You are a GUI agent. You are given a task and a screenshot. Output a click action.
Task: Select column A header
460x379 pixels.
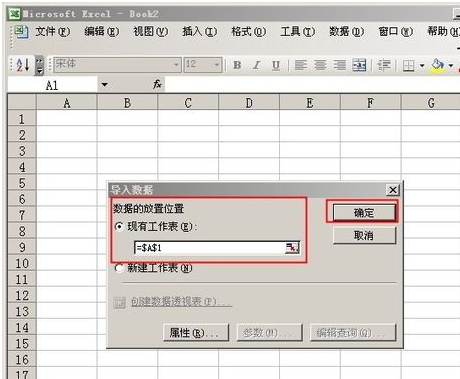click(x=67, y=103)
